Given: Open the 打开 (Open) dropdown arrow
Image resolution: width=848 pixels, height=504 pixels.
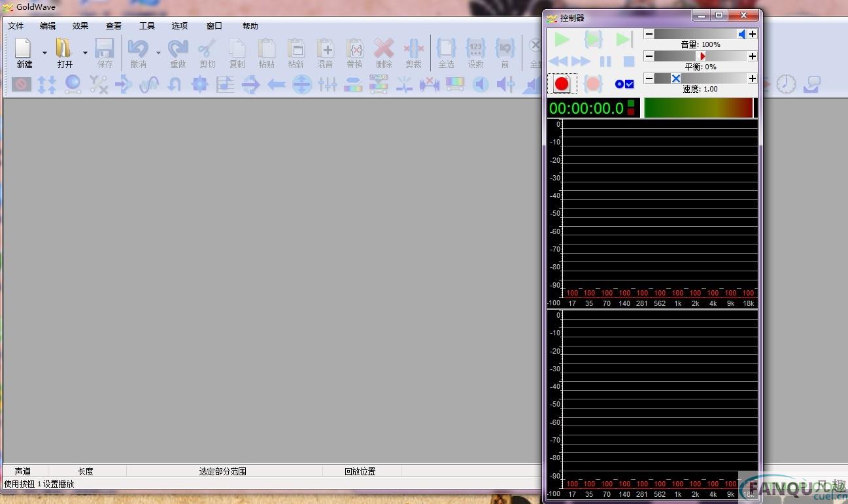Looking at the screenshot, I should 85,52.
